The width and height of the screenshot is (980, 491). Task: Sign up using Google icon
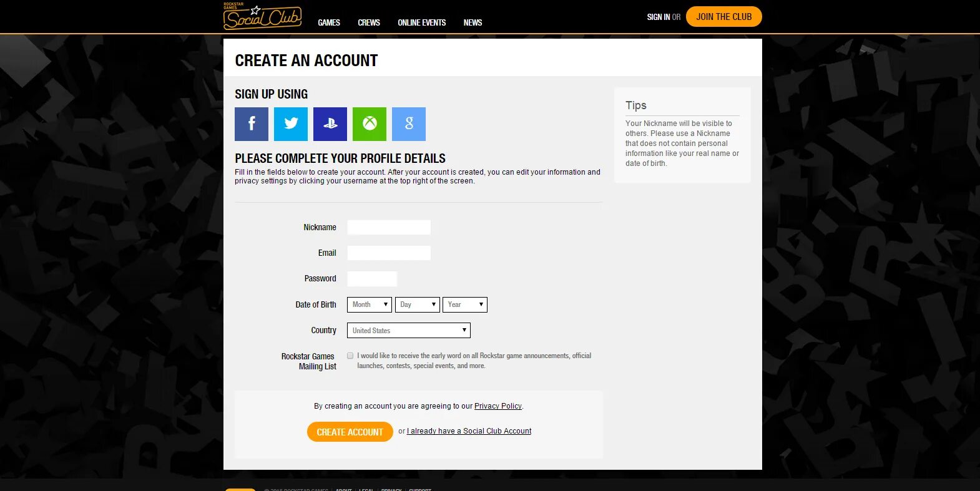click(x=409, y=124)
